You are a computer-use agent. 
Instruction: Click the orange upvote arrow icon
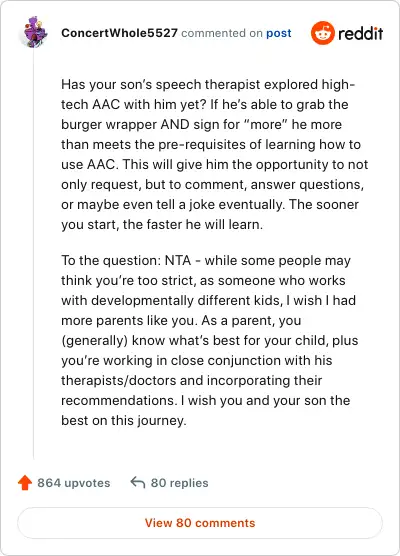25,483
